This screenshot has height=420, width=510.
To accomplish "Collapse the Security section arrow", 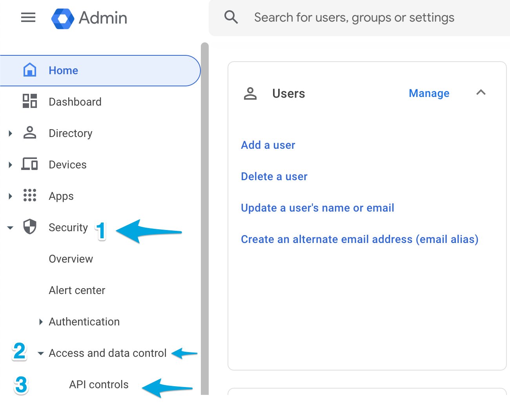I will click(x=10, y=228).
